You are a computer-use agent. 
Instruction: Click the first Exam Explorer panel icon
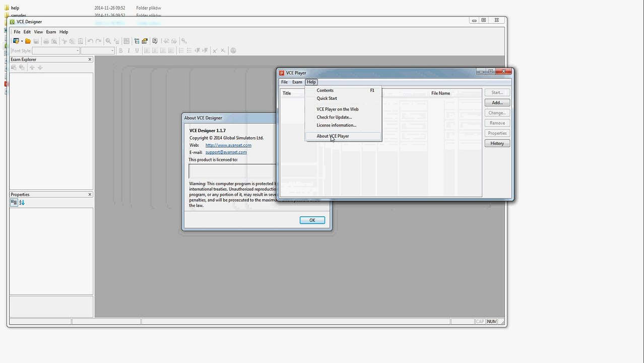(14, 68)
